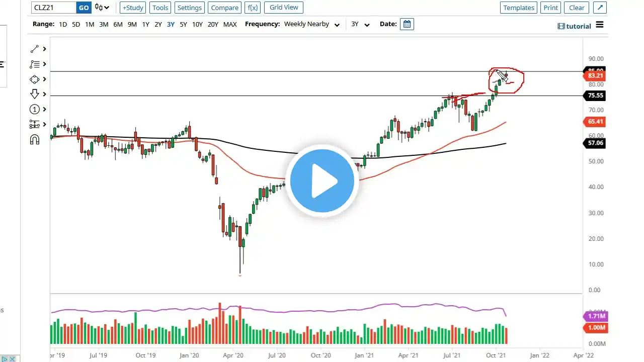The width and height of the screenshot is (644, 362).
Task: Select the horizontal levels measurement tool icon
Action: tap(34, 124)
